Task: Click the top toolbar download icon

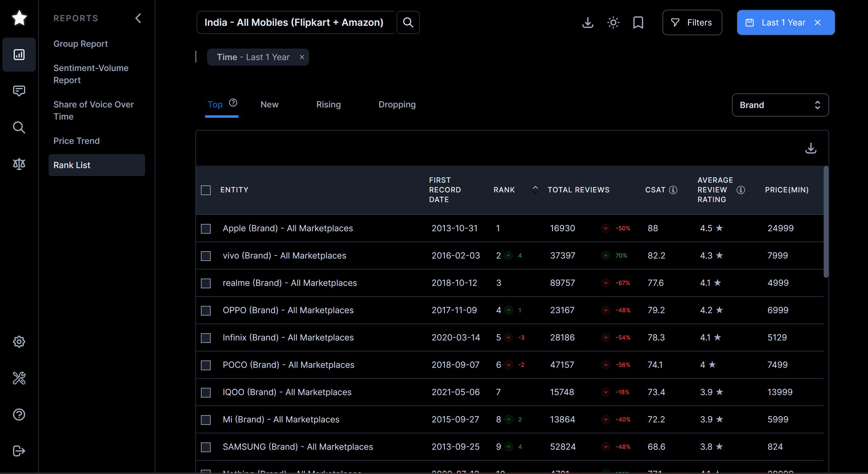Action: pos(588,22)
